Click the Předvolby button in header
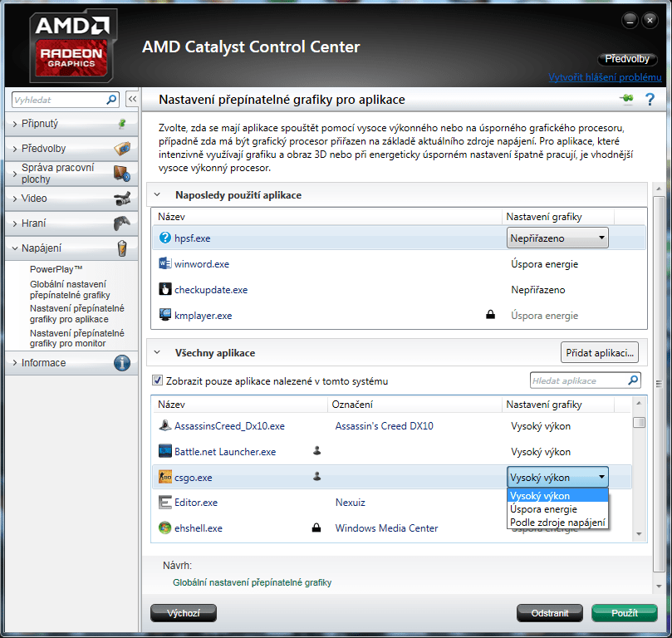Image resolution: width=672 pixels, height=638 pixels. 626,59
